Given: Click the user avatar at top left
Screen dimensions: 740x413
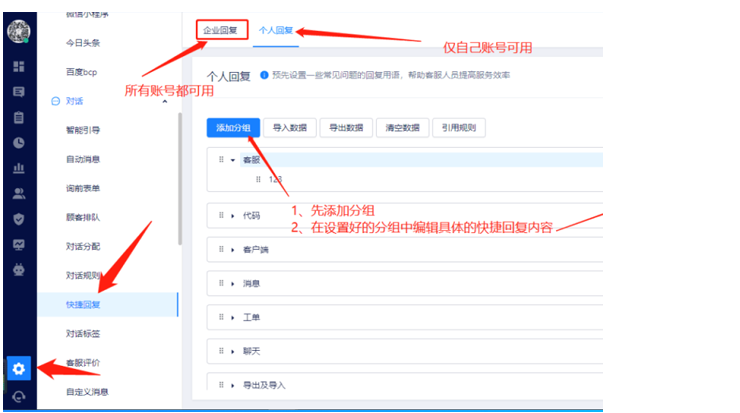Looking at the screenshot, I should [18, 29].
